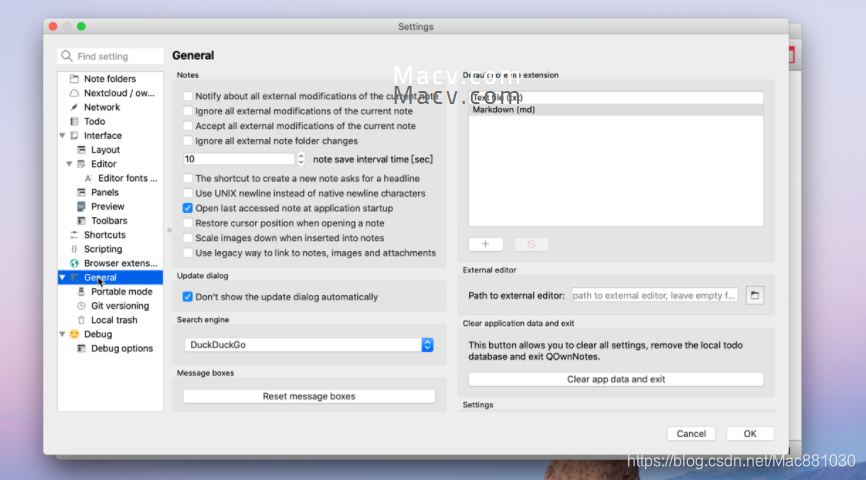This screenshot has width=866, height=480.
Task: Click the Nextcloud cloud icon
Action: click(x=74, y=93)
